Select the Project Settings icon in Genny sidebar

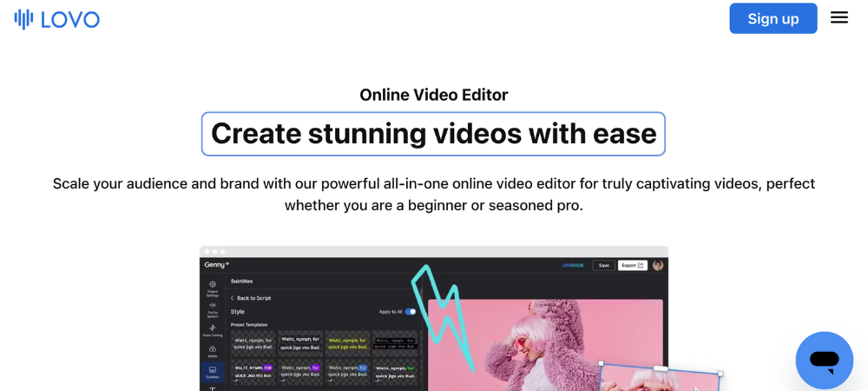tap(213, 288)
